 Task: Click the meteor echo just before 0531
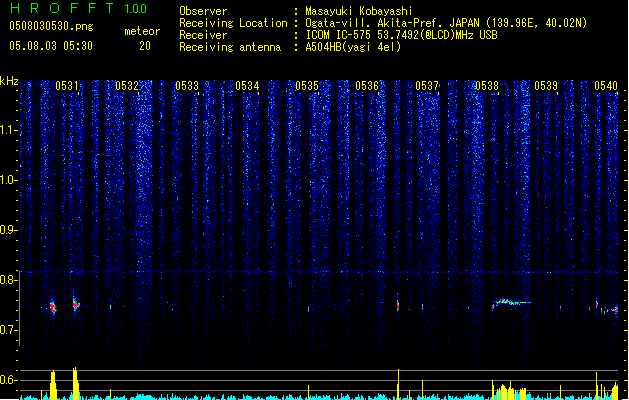click(53, 307)
